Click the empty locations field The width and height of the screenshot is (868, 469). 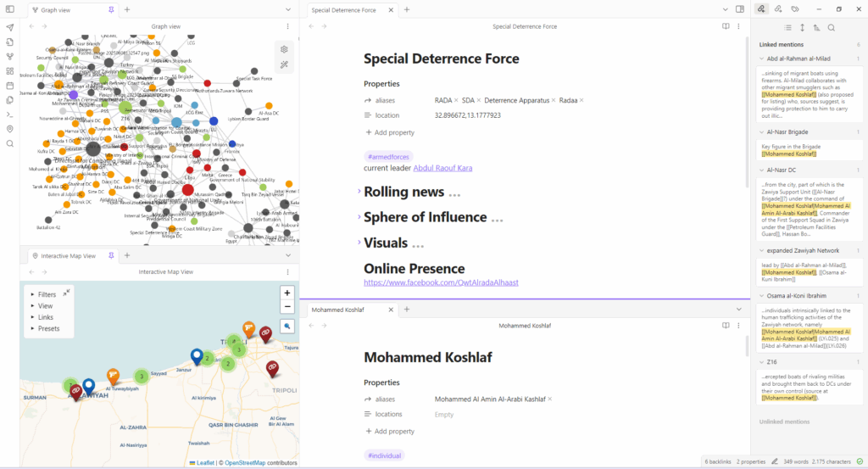tap(444, 415)
